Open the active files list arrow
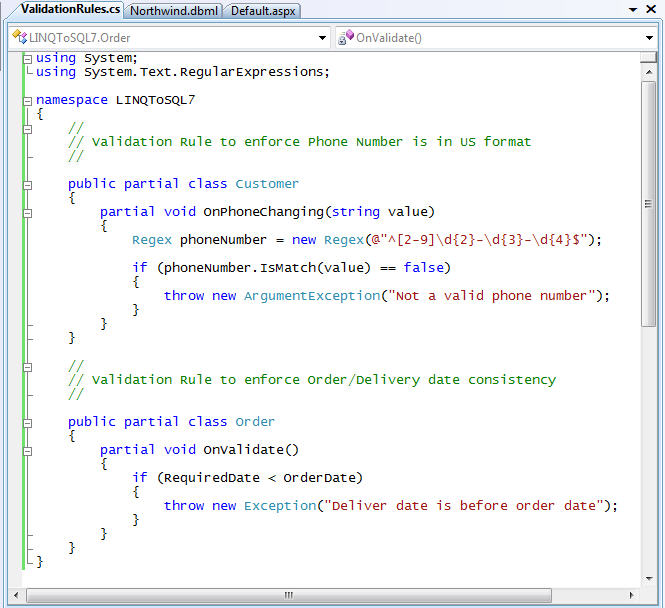The image size is (665, 608). coord(633,9)
